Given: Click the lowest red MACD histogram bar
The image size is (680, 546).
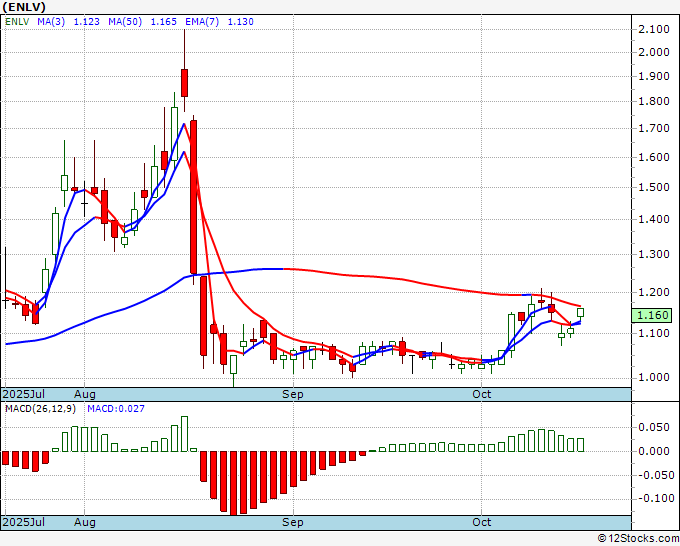Looking at the screenshot, I should pyautogui.click(x=233, y=483).
